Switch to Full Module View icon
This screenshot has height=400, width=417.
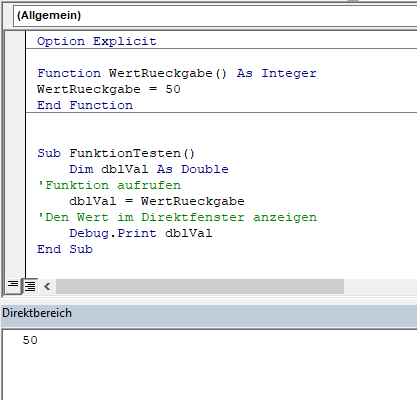coord(30,286)
